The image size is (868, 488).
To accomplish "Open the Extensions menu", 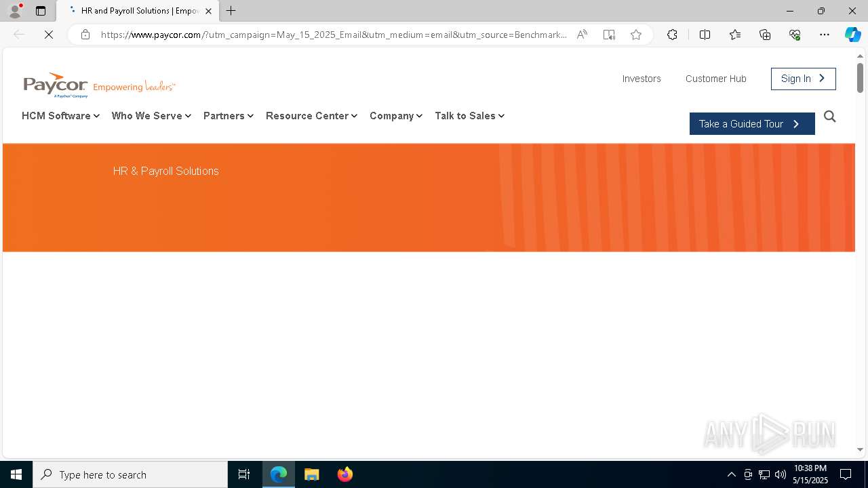I will pyautogui.click(x=672, y=35).
